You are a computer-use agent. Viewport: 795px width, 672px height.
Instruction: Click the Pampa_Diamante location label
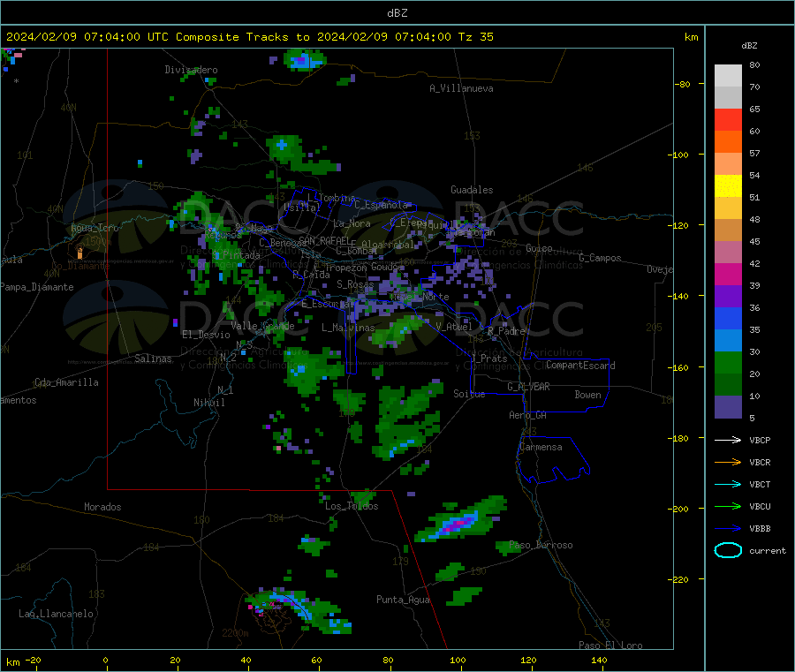[x=37, y=287]
